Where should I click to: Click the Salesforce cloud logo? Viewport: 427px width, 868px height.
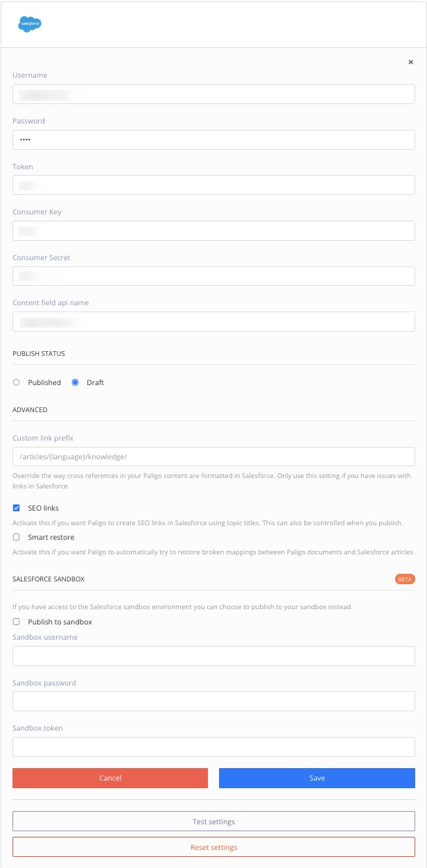tap(30, 24)
